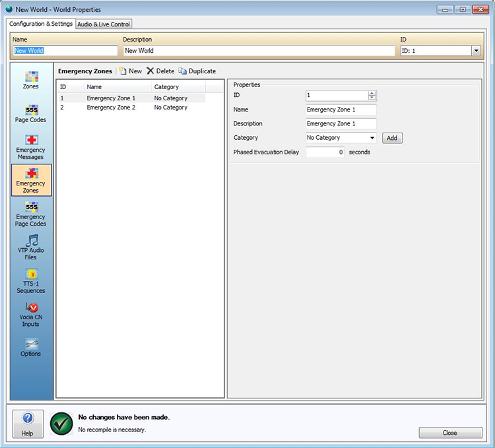Click the world Name input field
The height and width of the screenshot is (448, 495).
tap(65, 51)
